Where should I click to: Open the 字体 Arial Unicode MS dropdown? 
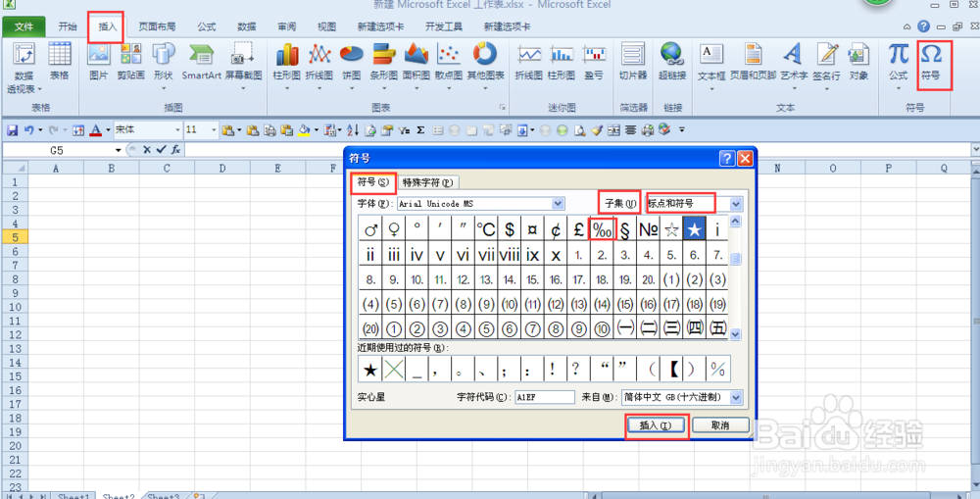(x=559, y=204)
